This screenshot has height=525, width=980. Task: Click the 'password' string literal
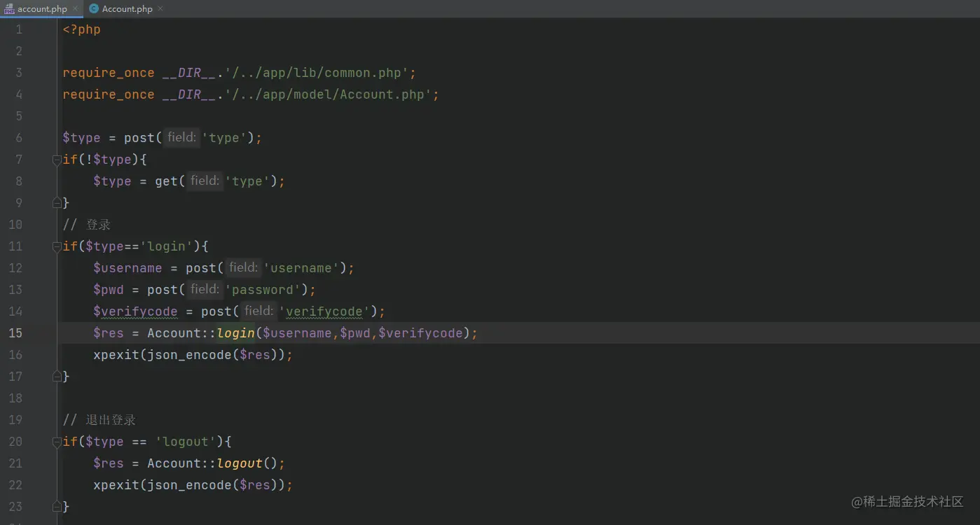[x=263, y=290]
